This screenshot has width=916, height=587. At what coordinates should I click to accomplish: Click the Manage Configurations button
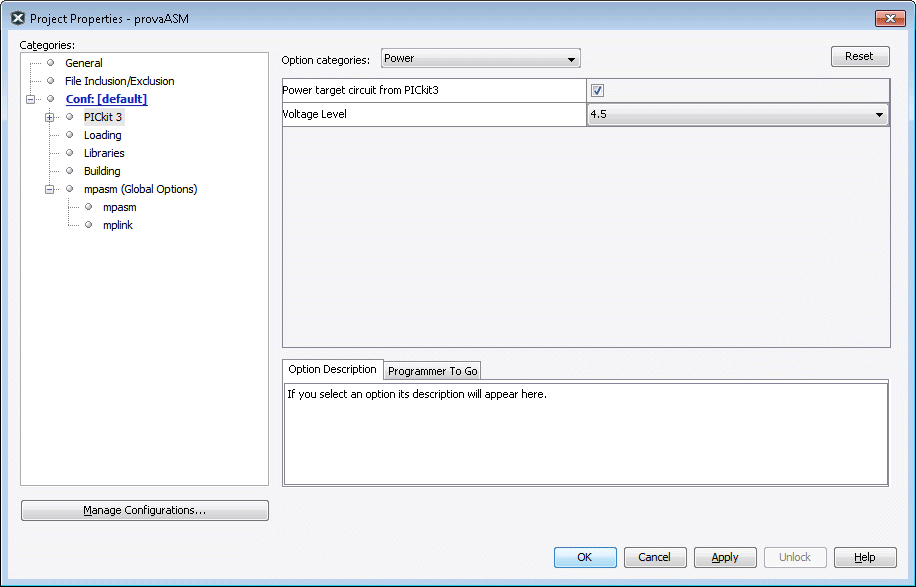pyautogui.click(x=145, y=511)
